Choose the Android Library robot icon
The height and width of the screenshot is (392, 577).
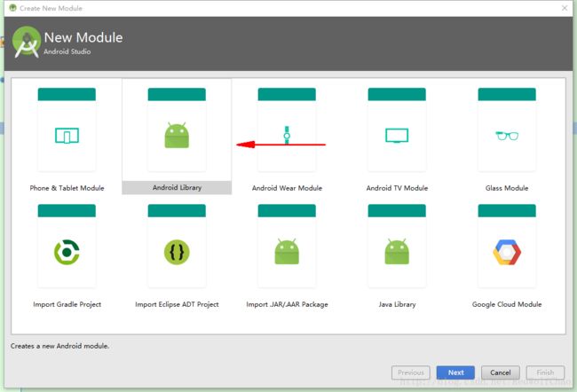pyautogui.click(x=177, y=136)
